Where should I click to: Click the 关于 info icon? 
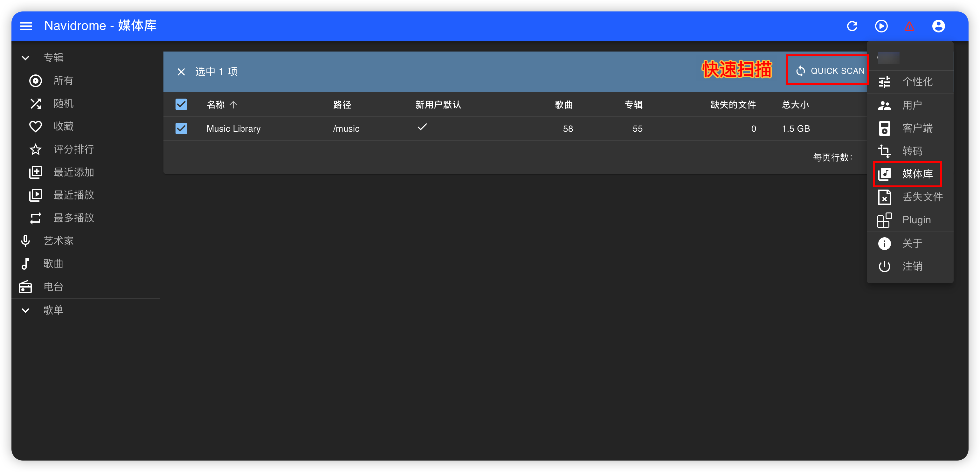click(x=884, y=243)
